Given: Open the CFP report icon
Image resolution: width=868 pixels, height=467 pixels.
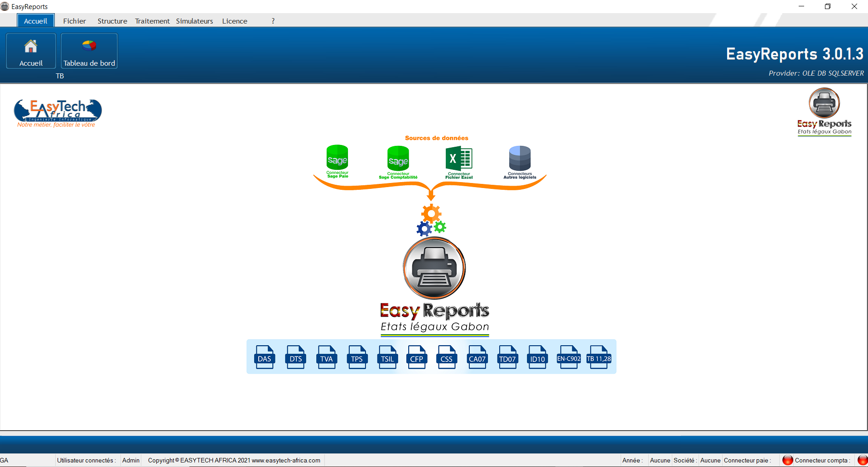Looking at the screenshot, I should [x=416, y=357].
